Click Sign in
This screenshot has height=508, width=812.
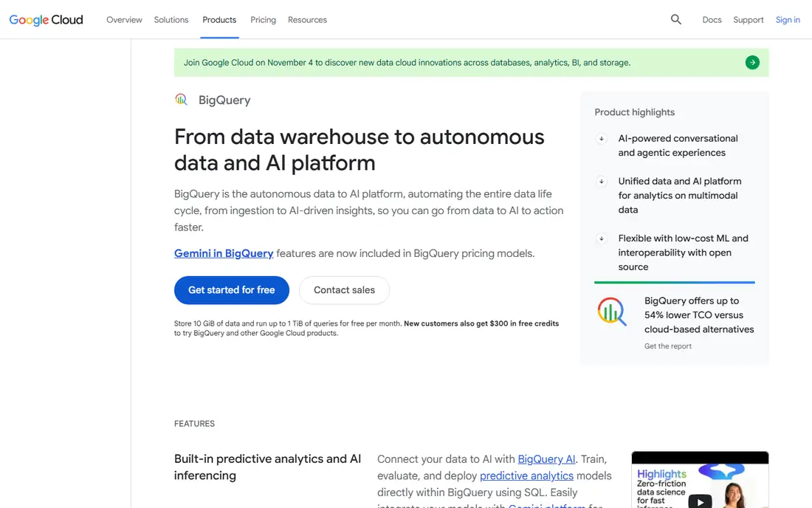click(x=788, y=20)
